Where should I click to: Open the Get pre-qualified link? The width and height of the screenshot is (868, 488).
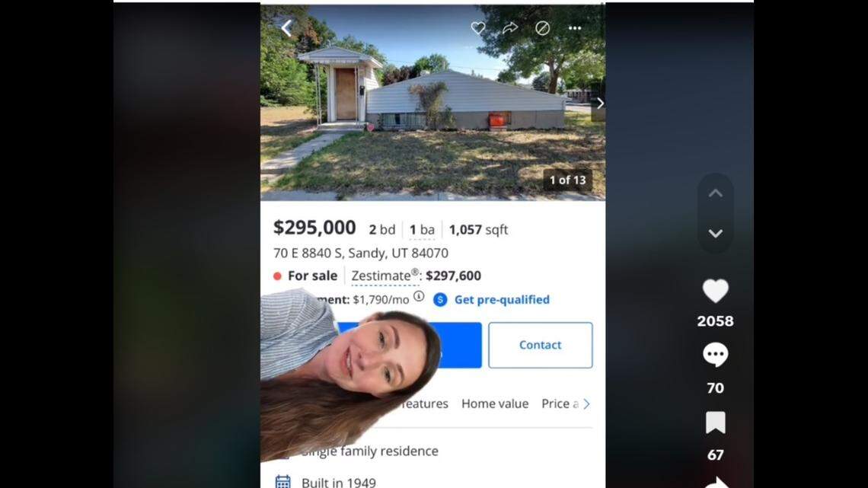pos(502,300)
